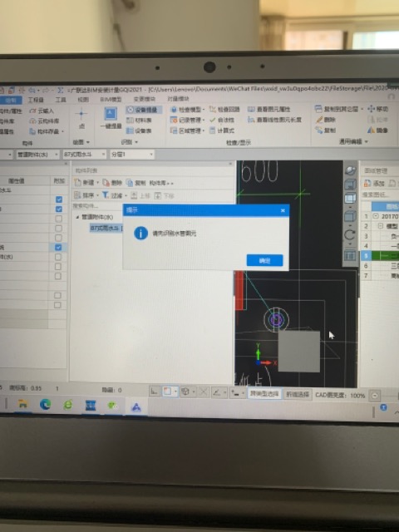
Task: Open the 计算式 tool
Action: (222, 131)
